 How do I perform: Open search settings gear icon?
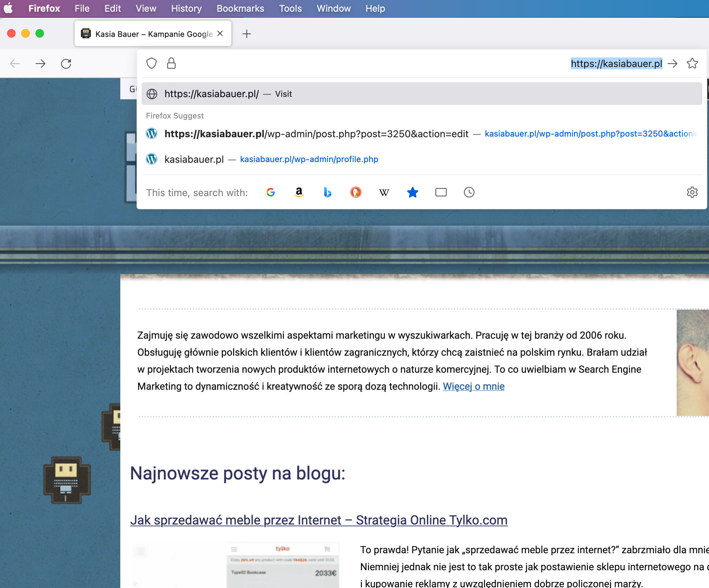(692, 192)
